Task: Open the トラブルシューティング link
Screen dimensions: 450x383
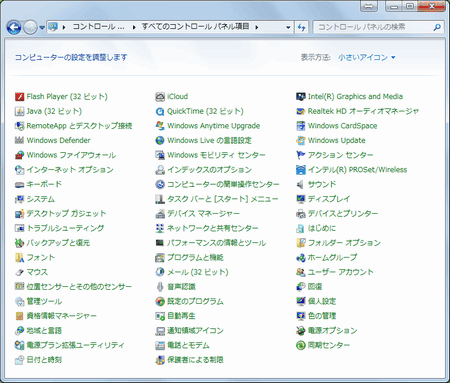Action: click(x=65, y=228)
